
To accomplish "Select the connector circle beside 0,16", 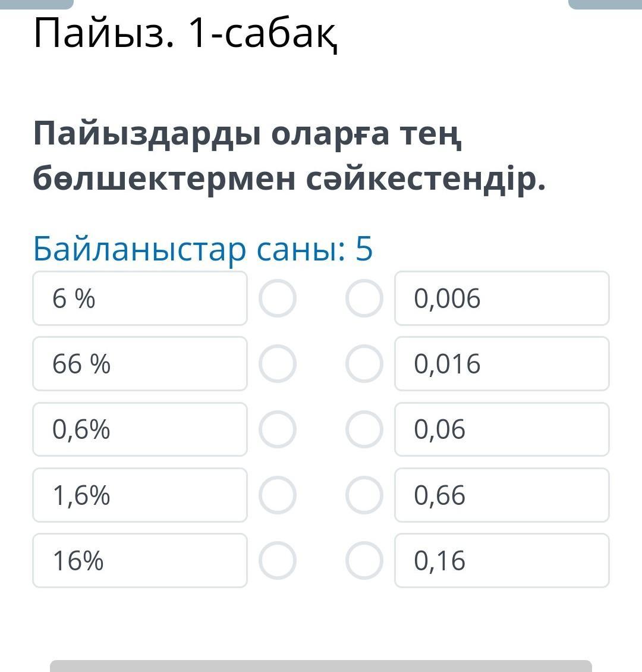I will point(364,560).
